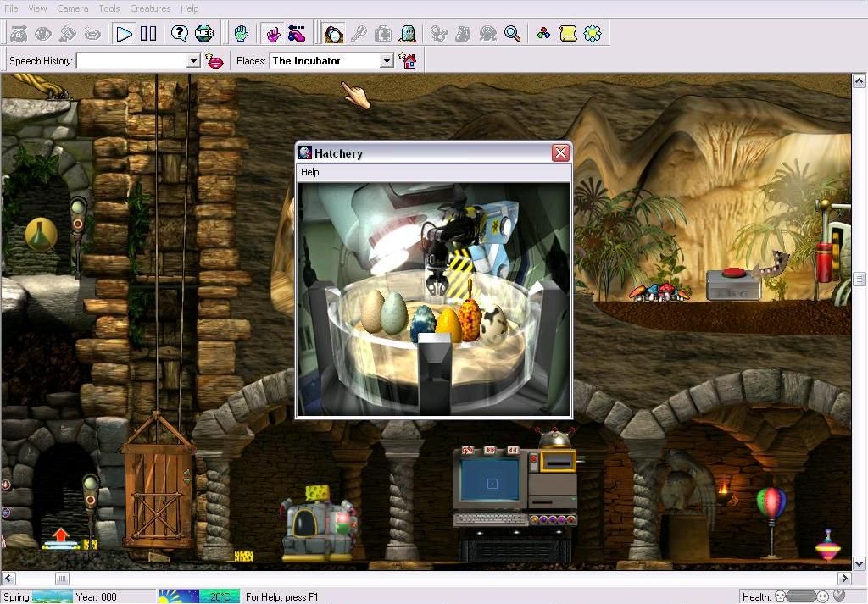Open the Hatchery egg toolbar icon
Screen dimensions: 868x604
click(334, 34)
